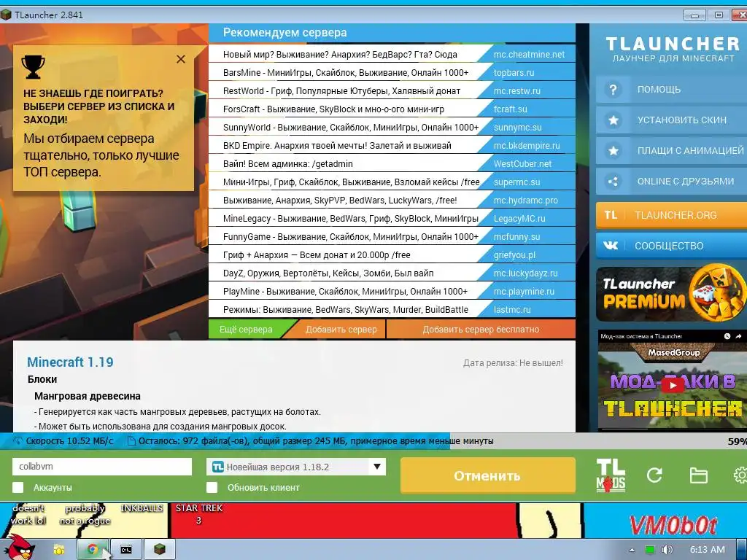
Task: Show hidden tray icons arrow
Action: point(632,550)
